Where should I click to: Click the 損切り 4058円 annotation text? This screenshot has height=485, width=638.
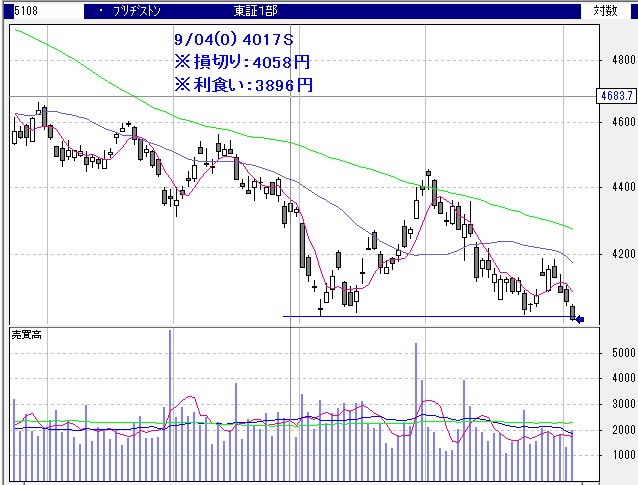(x=242, y=62)
